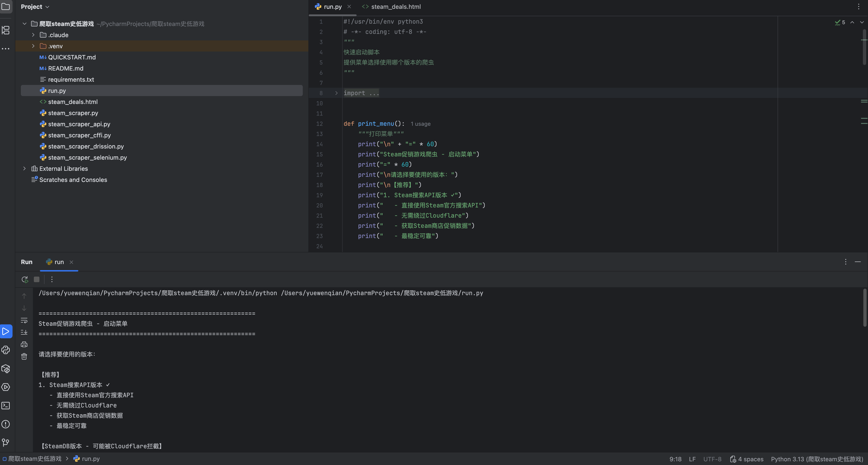Select the run tab in Run panel
Viewport: 868px width, 465px height.
point(59,262)
